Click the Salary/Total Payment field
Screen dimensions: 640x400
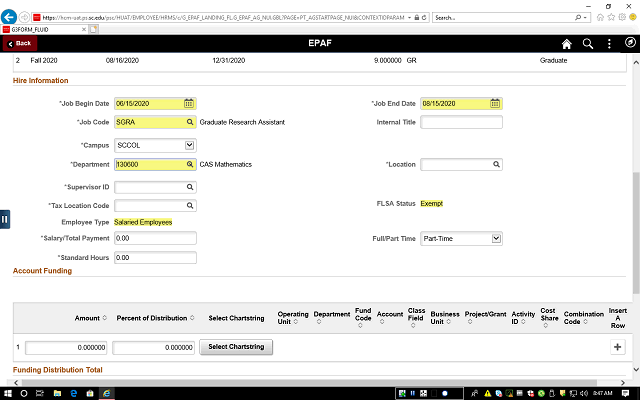(x=155, y=238)
